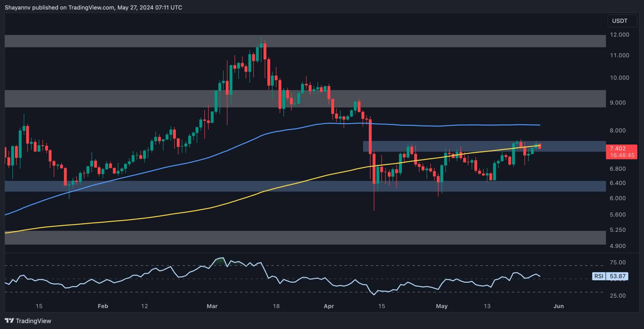644x329 pixels.
Task: Click the 75.00 RSI scale label
Action: 618,263
